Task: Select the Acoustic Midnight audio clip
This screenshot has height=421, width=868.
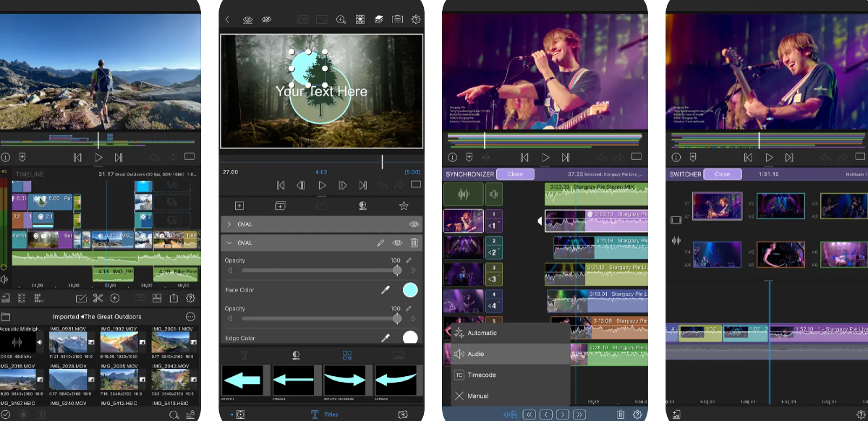Action: [19, 344]
